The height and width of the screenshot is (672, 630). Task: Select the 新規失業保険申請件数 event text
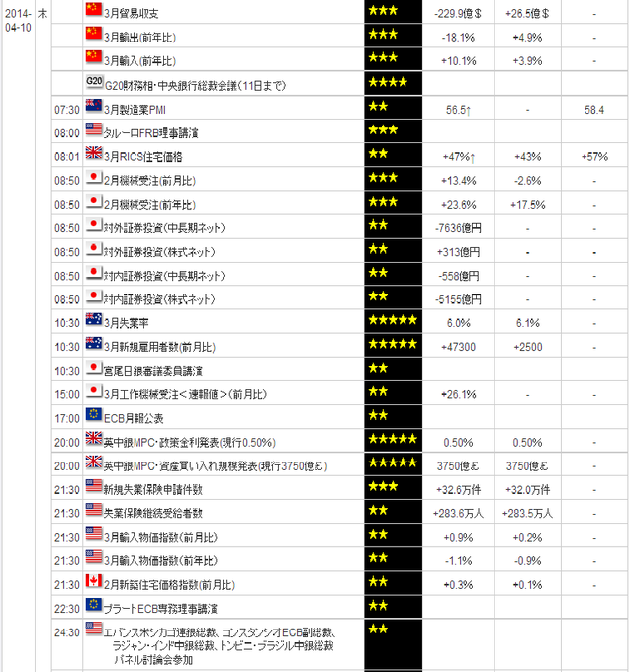[x=153, y=490]
